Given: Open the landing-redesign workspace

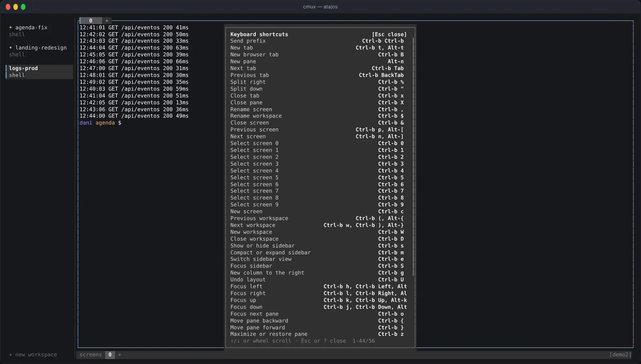Looking at the screenshot, I should pyautogui.click(x=39, y=51).
